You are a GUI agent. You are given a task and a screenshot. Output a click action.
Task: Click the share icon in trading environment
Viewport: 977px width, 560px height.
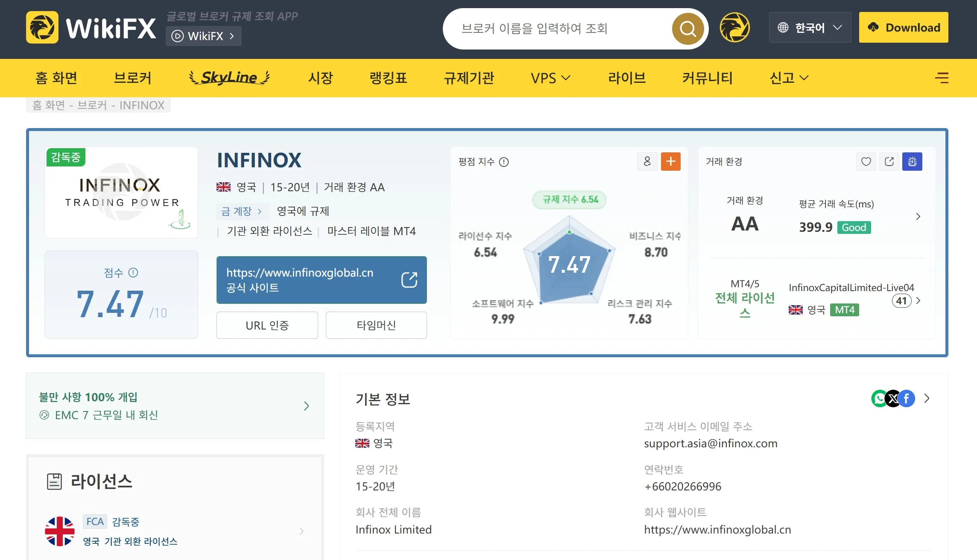click(x=889, y=161)
